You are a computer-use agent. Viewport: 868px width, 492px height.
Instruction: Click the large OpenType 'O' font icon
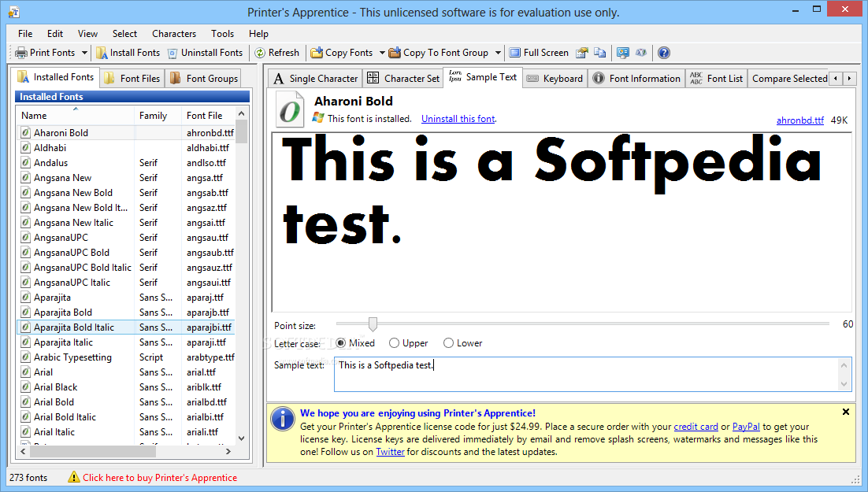pyautogui.click(x=290, y=110)
